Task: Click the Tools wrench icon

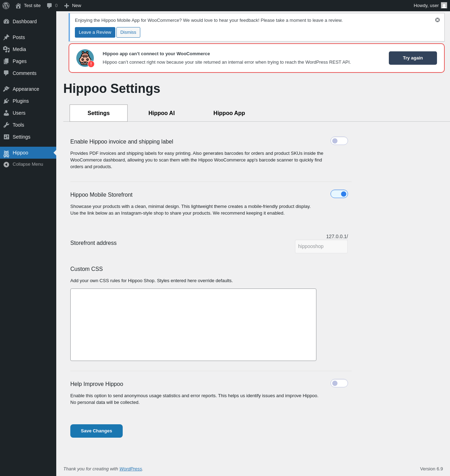Action: pyautogui.click(x=6, y=125)
